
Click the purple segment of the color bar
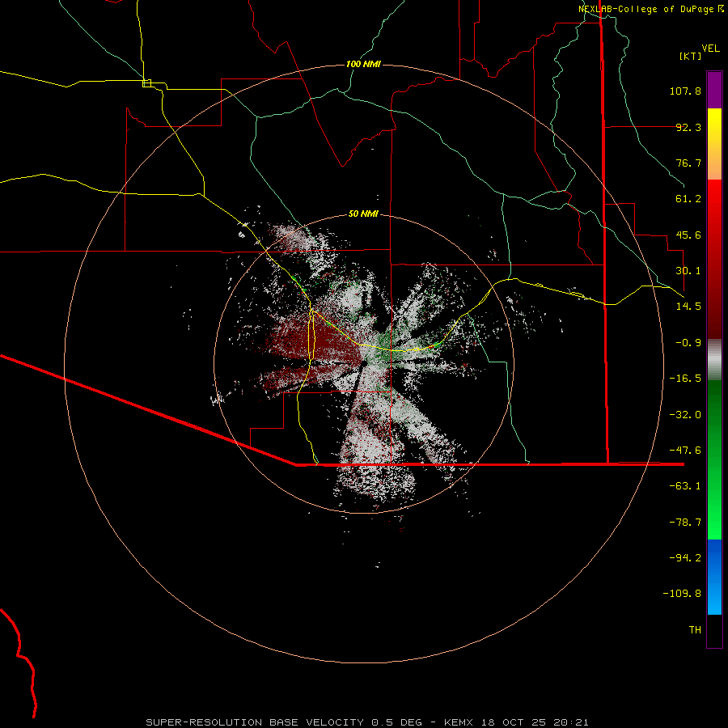(714, 90)
